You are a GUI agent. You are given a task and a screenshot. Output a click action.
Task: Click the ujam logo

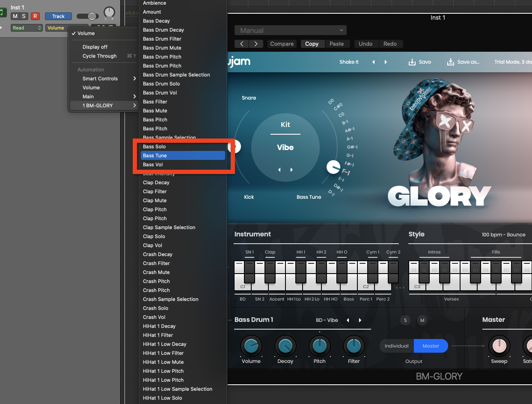(238, 62)
